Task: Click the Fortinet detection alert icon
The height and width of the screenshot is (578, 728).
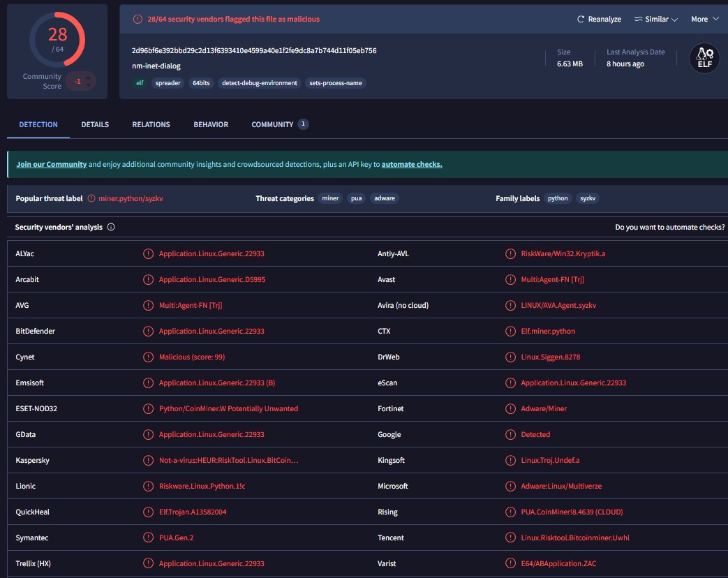Action: (x=510, y=408)
